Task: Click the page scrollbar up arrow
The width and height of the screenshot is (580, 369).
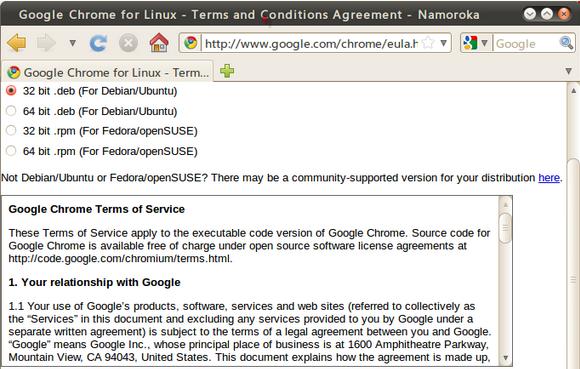Action: click(x=573, y=91)
